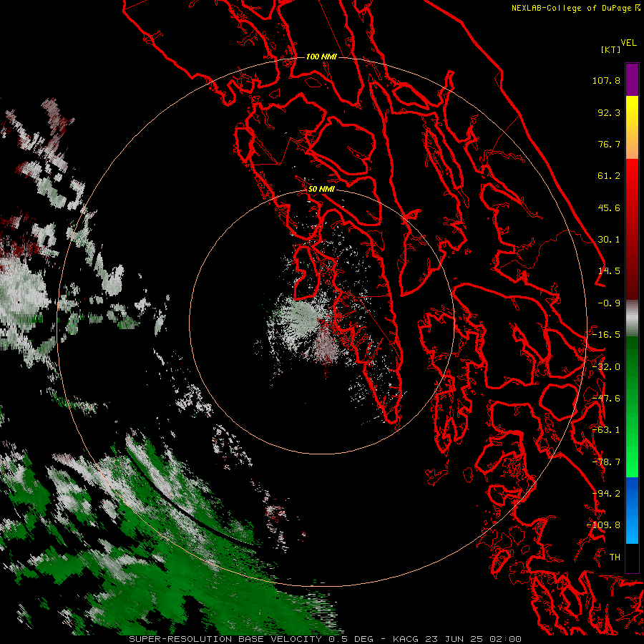The image size is (644, 644).
Task: Click SUPER-RESOLUTION BASE VELOCITY in the caption
Action: pyautogui.click(x=225, y=639)
